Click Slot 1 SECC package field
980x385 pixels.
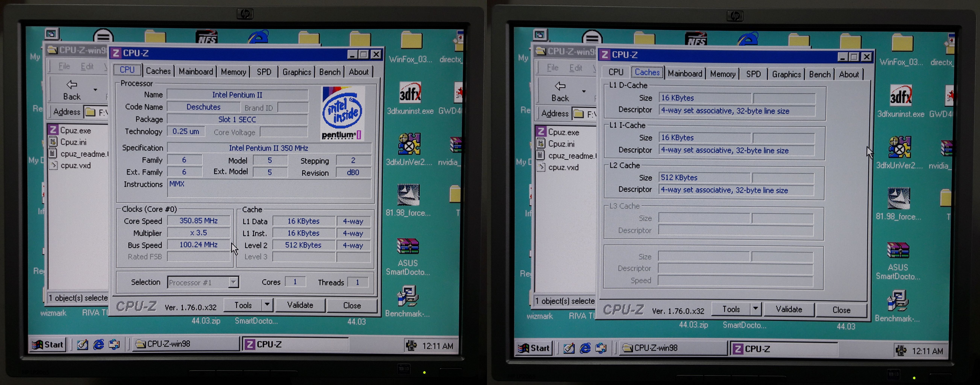(x=237, y=119)
